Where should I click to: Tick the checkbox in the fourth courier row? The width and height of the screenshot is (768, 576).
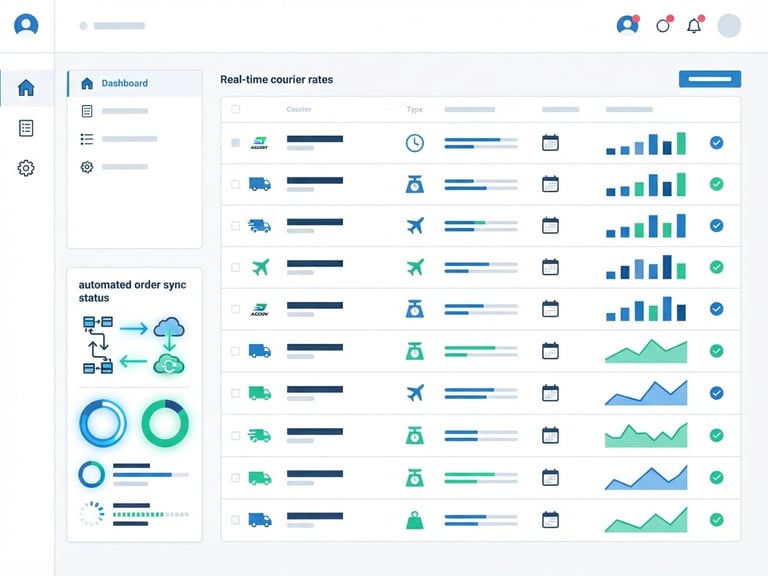point(236,267)
